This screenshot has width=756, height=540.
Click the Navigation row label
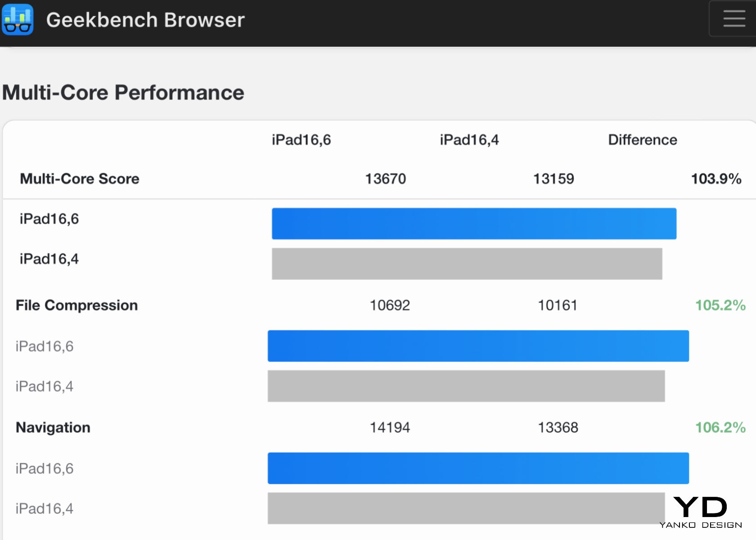click(x=53, y=427)
